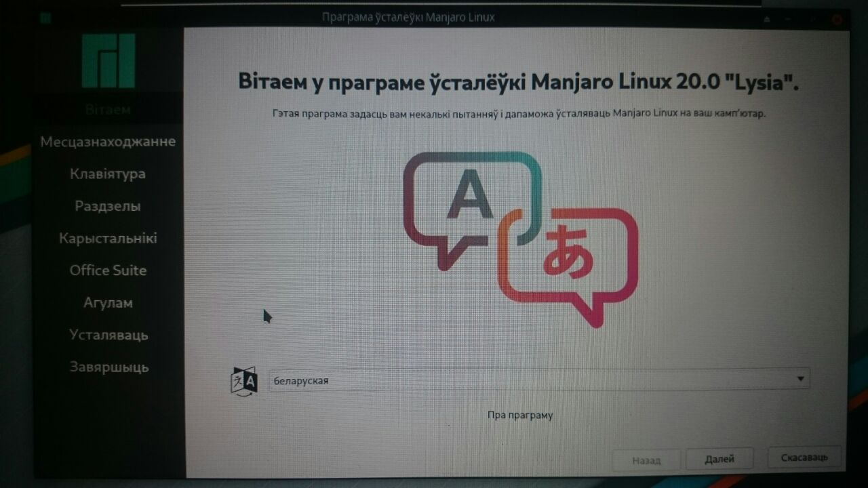Click the Manjaro logo in the sidebar

point(108,61)
